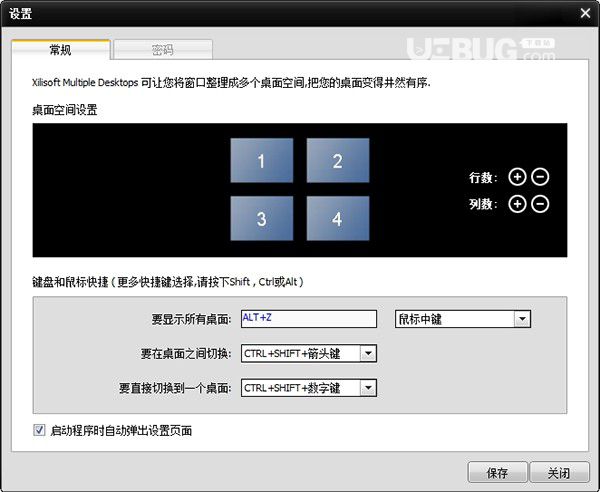Screen dimensions: 600x492
Task: Click the 关闭 button
Action: click(559, 473)
